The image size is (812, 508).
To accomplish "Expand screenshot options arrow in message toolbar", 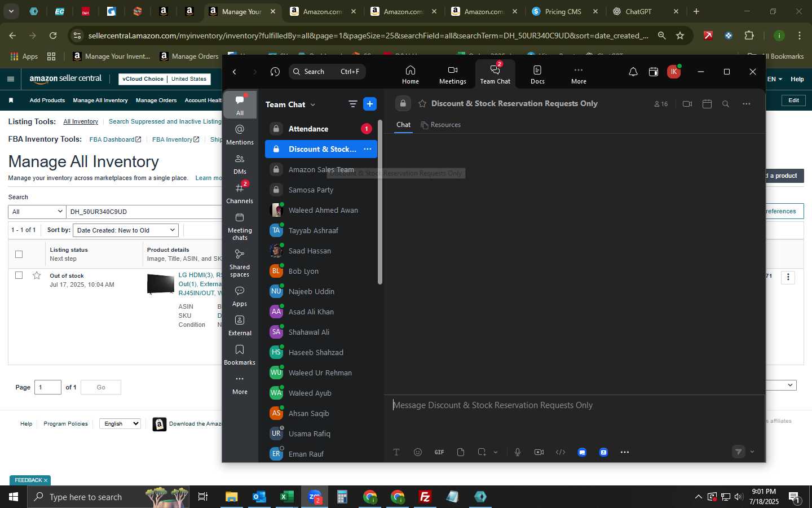I will (496, 452).
